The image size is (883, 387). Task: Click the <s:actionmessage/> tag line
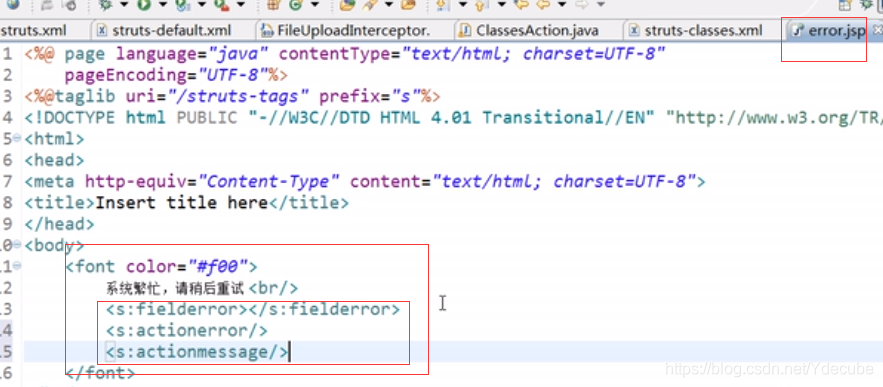[x=197, y=352]
